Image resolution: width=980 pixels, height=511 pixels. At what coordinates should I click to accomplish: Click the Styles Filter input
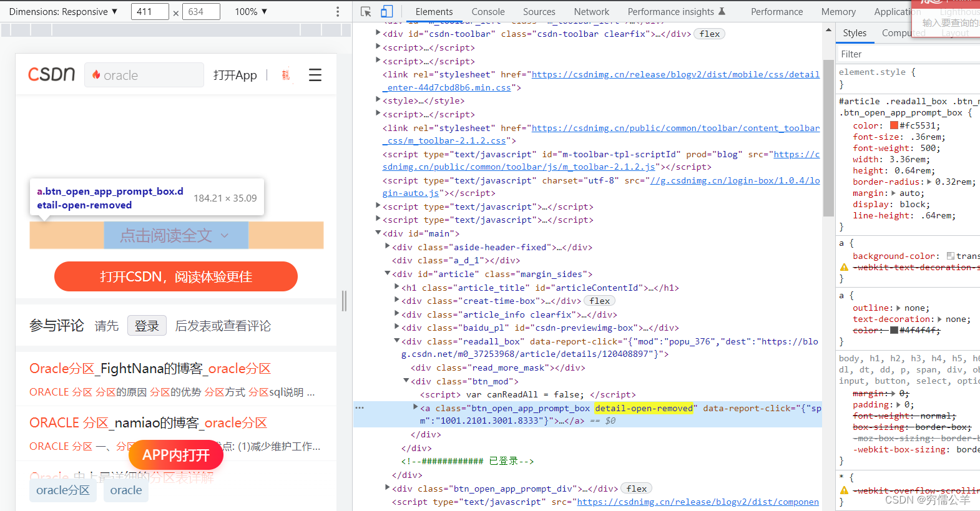click(908, 54)
